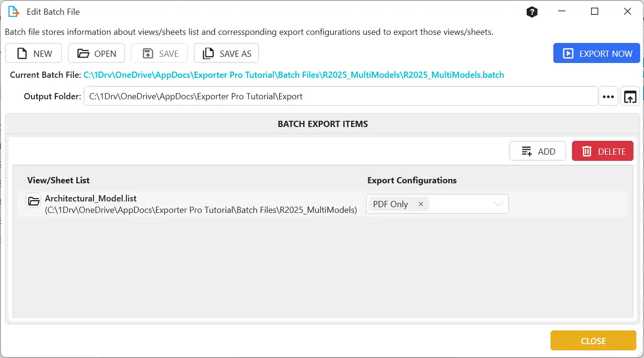Viewport: 644px width, 358px height.
Task: Click the Edit Batch File app icon
Action: coord(14,11)
